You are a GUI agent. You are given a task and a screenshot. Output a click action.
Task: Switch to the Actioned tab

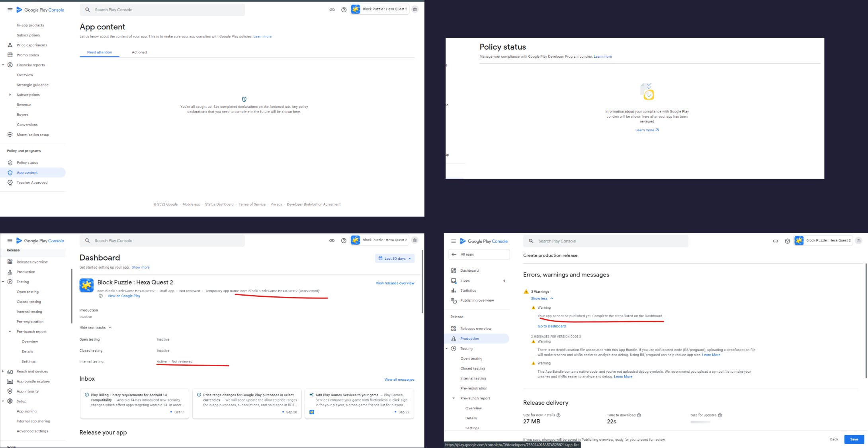(139, 52)
